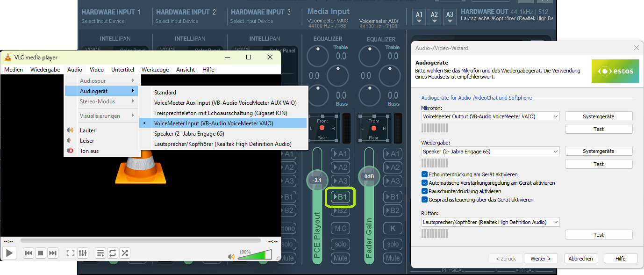This screenshot has height=275, width=644.
Task: Skip to next media track in VLC
Action: 53,253
